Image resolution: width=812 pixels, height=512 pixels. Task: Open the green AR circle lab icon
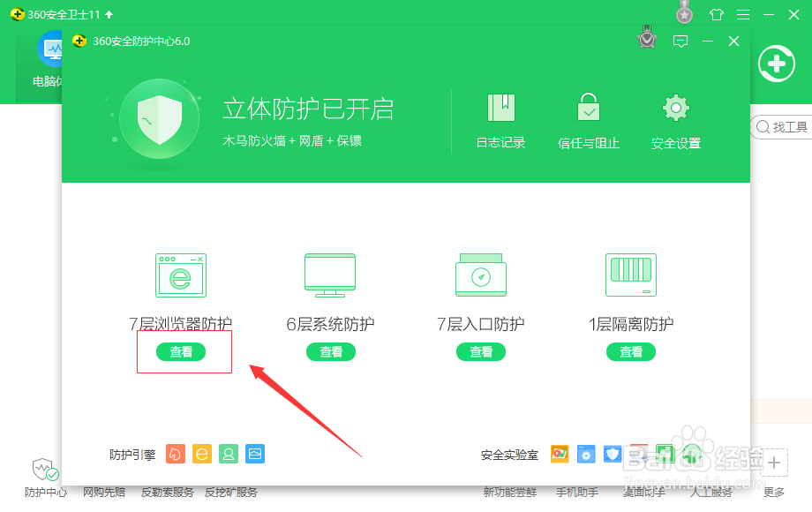[692, 454]
